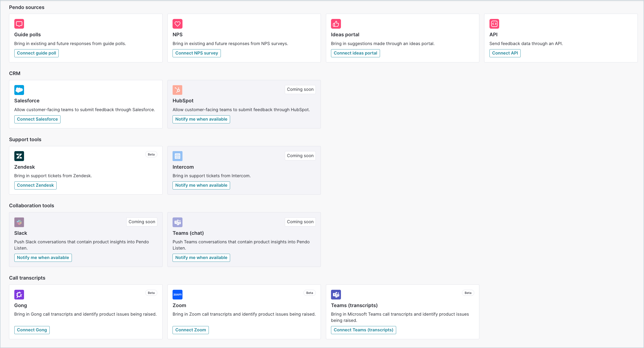Notify me when Teams (chat) is available
The height and width of the screenshot is (348, 644).
(x=201, y=258)
